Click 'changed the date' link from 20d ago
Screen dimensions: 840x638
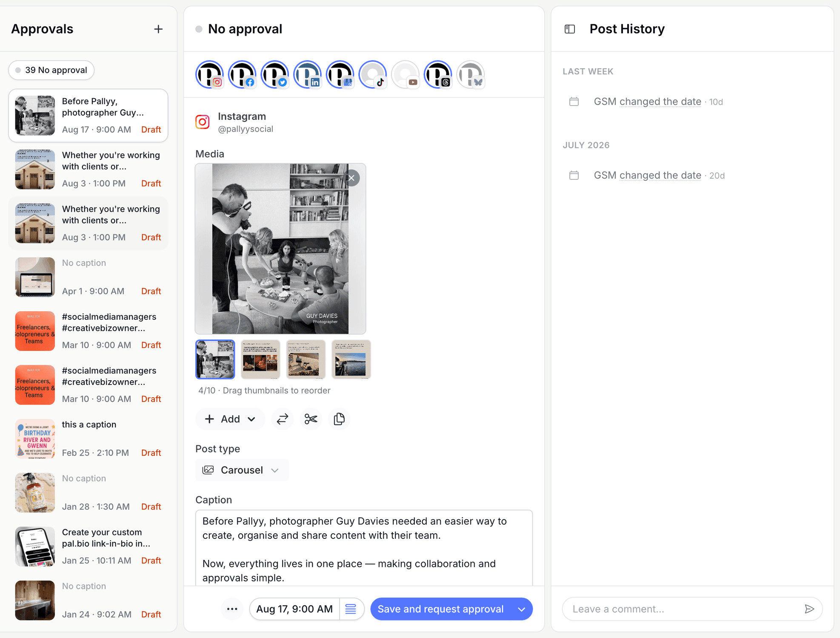click(x=660, y=175)
